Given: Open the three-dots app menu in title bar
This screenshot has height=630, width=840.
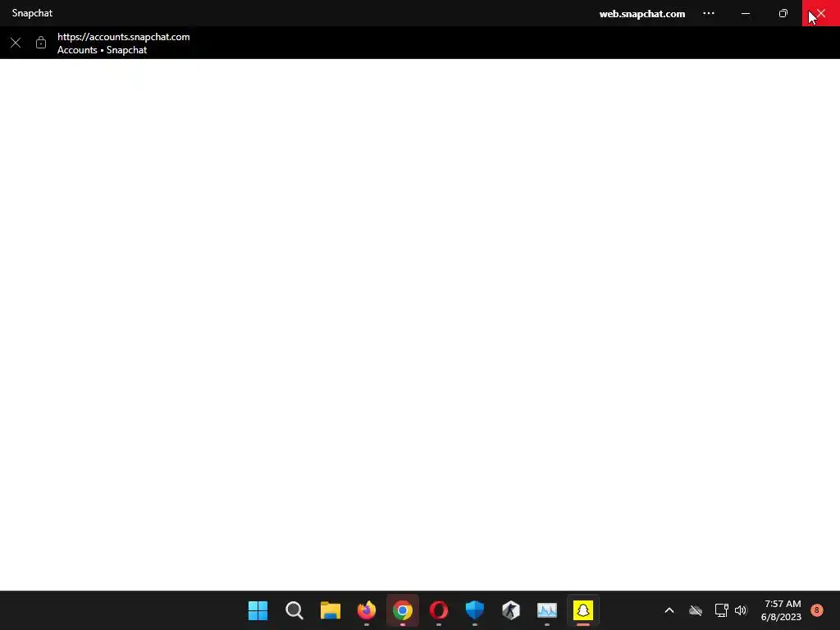Looking at the screenshot, I should pyautogui.click(x=708, y=13).
